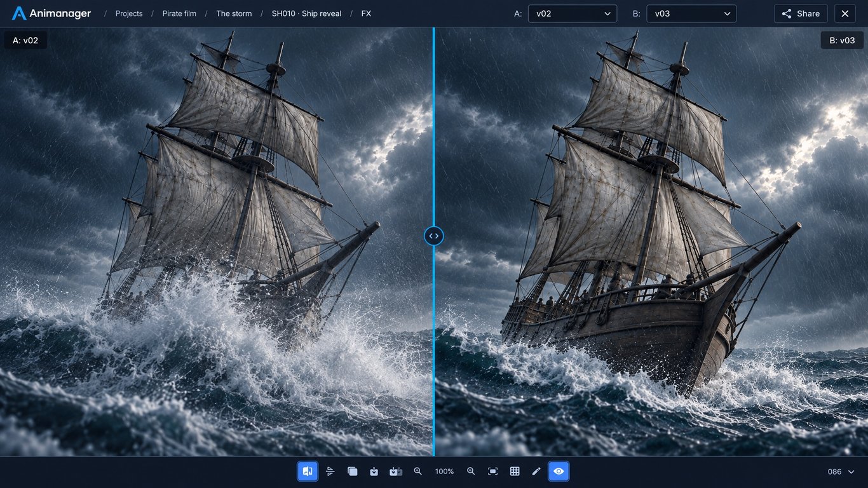Fit image to screen icon
Viewport: 868px width, 488px height.
[492, 471]
